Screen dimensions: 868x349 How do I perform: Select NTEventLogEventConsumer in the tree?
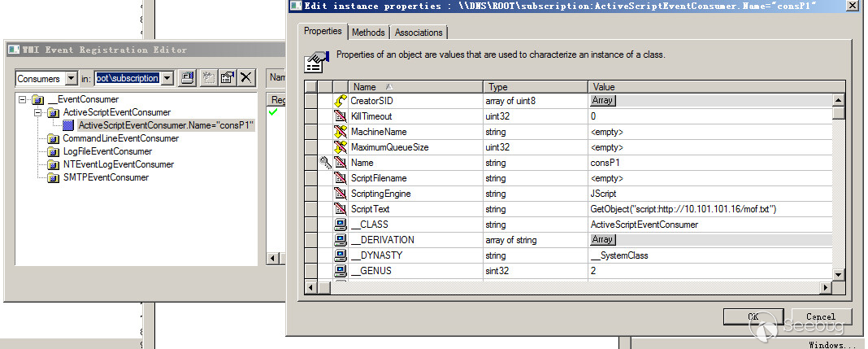[x=119, y=164]
